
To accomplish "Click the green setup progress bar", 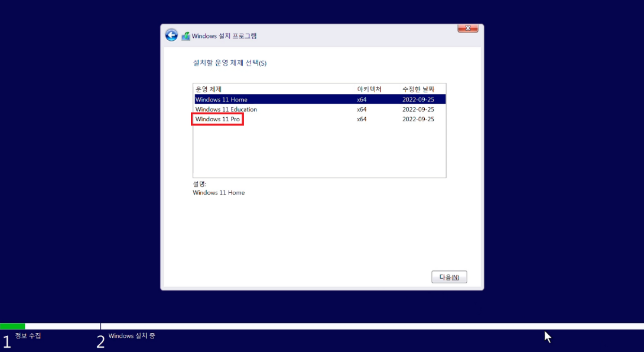I will (x=12, y=326).
